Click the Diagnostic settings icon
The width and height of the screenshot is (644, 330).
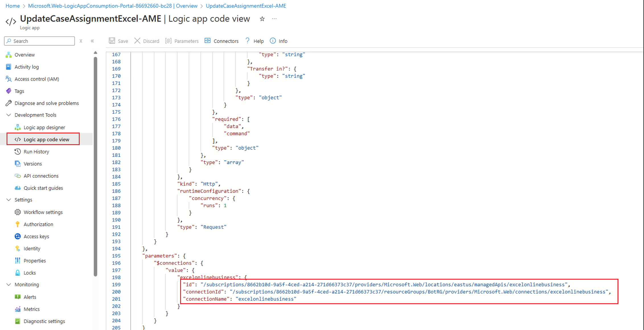coord(18,321)
